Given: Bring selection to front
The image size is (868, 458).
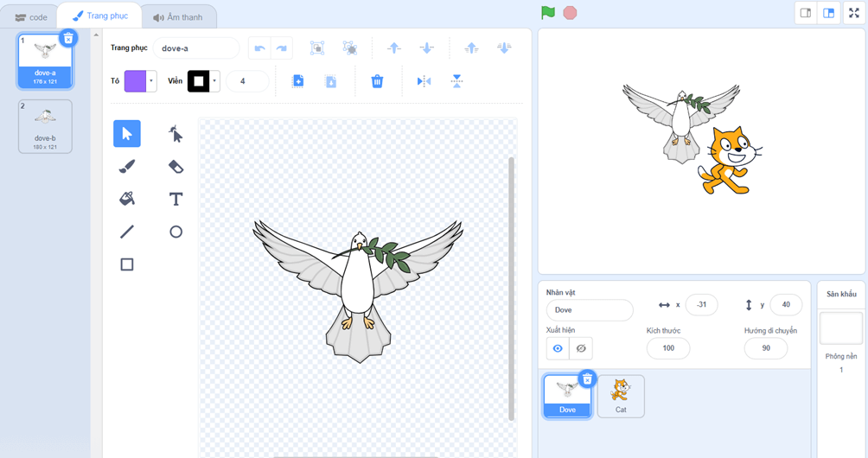Looking at the screenshot, I should [x=471, y=48].
